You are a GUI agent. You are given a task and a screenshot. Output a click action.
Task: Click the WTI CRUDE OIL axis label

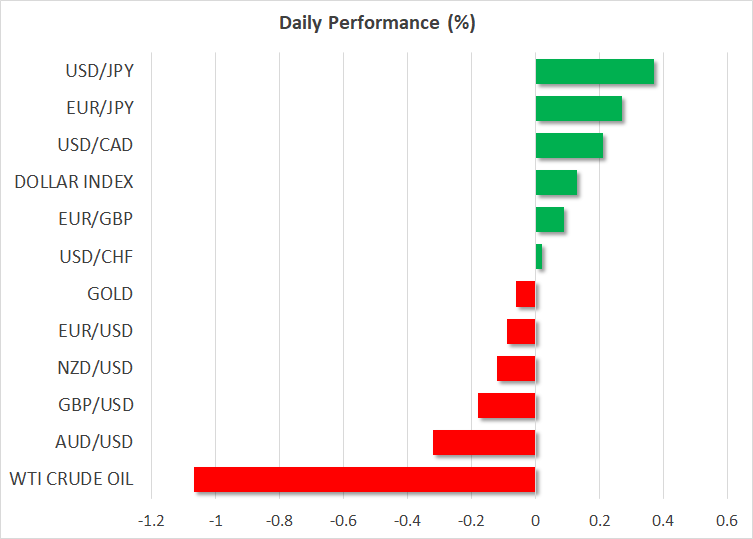[x=73, y=479]
